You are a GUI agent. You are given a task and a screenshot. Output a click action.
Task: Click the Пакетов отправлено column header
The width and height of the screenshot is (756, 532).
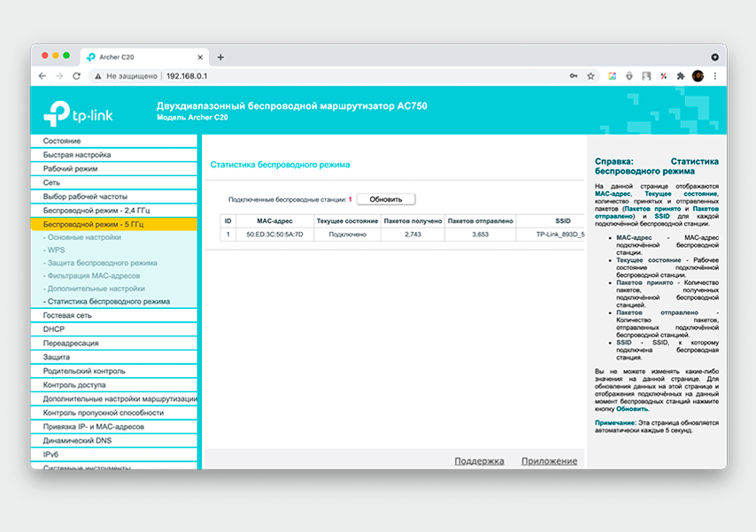(x=480, y=221)
